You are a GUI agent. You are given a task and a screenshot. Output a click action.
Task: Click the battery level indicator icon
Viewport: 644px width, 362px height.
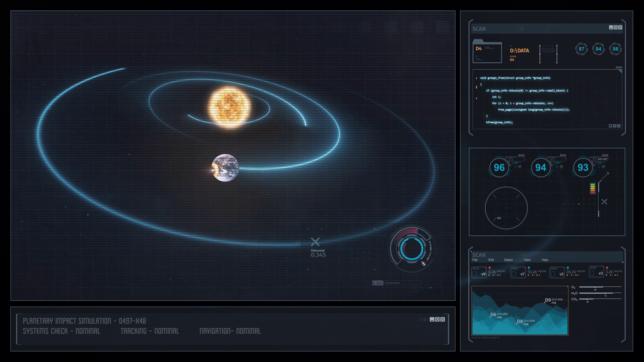(x=593, y=188)
